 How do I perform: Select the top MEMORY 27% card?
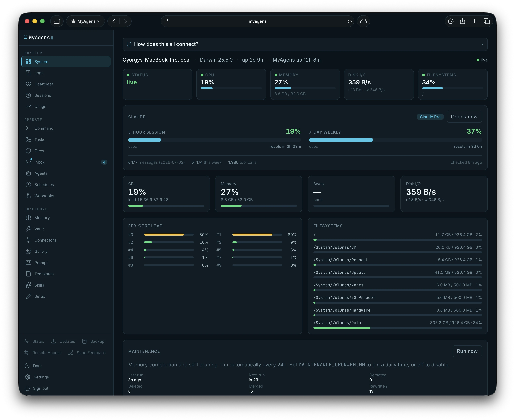point(305,84)
